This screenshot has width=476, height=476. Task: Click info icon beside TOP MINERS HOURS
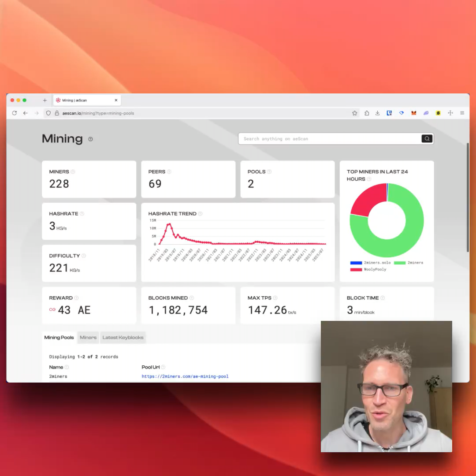tap(369, 179)
